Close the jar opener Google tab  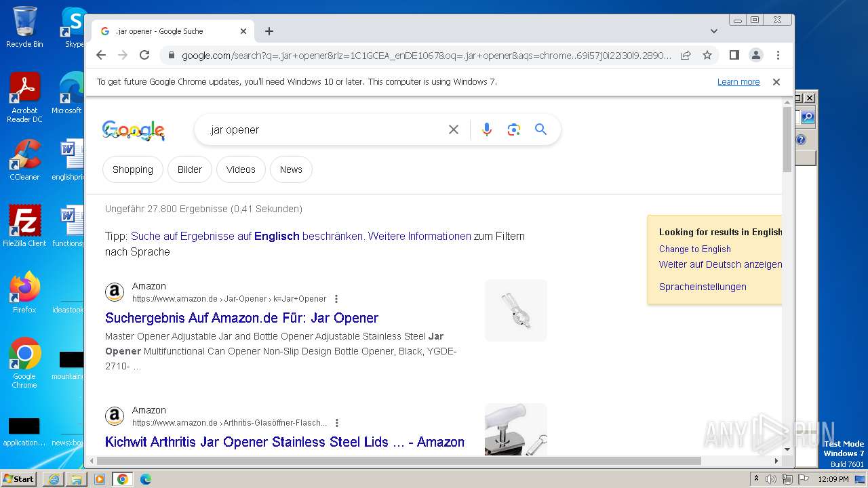[x=243, y=31]
